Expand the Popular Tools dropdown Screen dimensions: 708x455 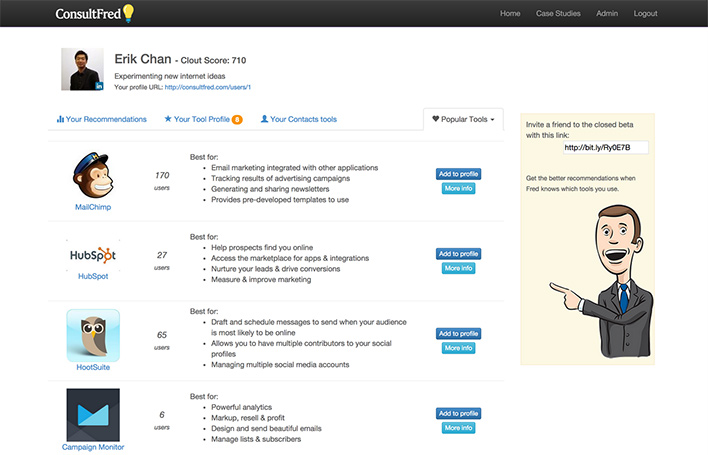coord(463,119)
